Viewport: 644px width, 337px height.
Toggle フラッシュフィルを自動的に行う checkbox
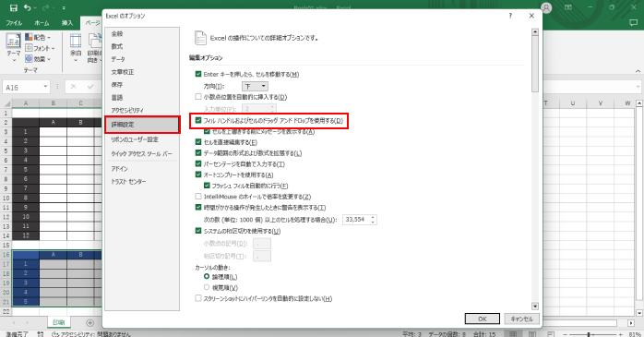coord(207,186)
